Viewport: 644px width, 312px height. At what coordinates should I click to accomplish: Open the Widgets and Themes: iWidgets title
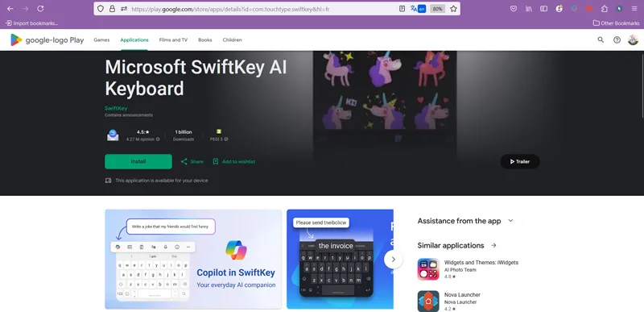point(481,262)
